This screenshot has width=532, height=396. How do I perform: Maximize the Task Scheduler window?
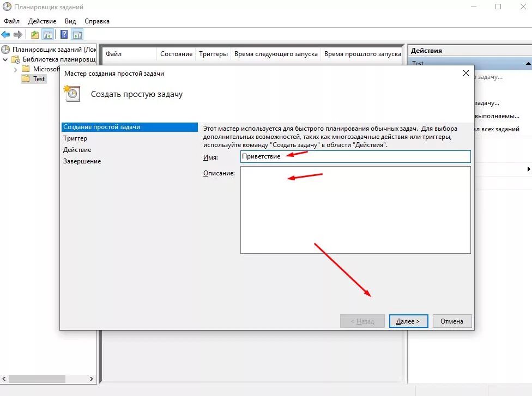coord(498,7)
